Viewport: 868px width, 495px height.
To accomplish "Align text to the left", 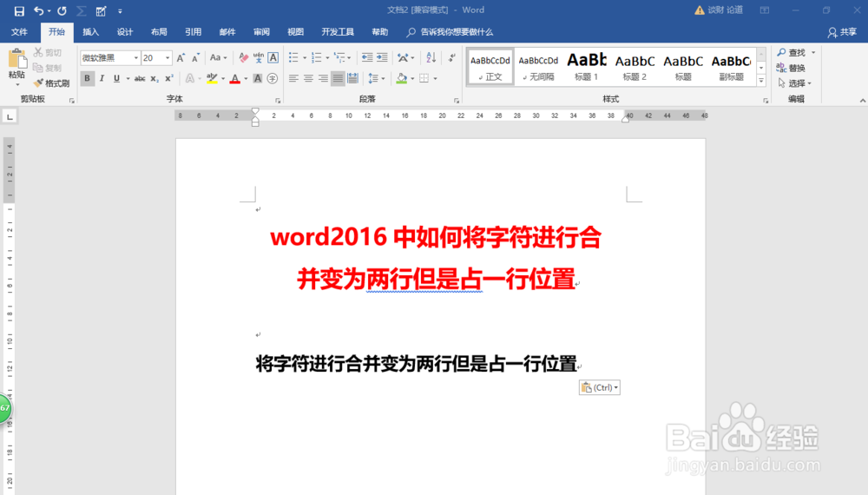I will coord(293,79).
